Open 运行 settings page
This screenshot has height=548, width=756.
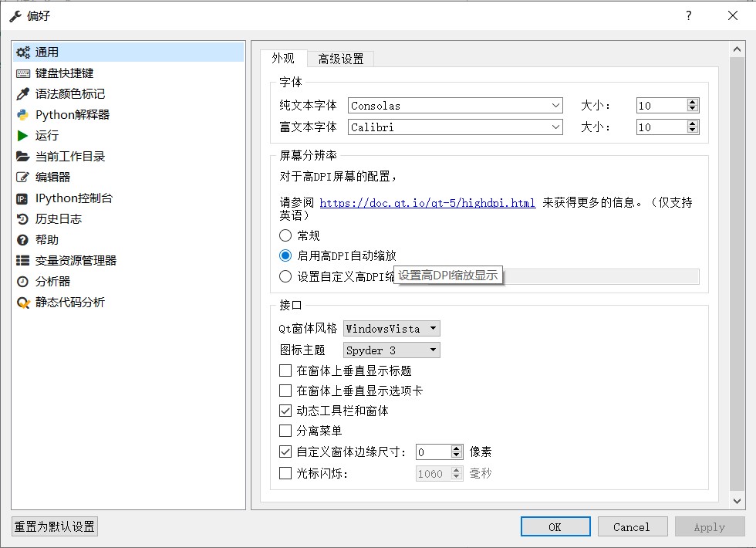click(128, 136)
